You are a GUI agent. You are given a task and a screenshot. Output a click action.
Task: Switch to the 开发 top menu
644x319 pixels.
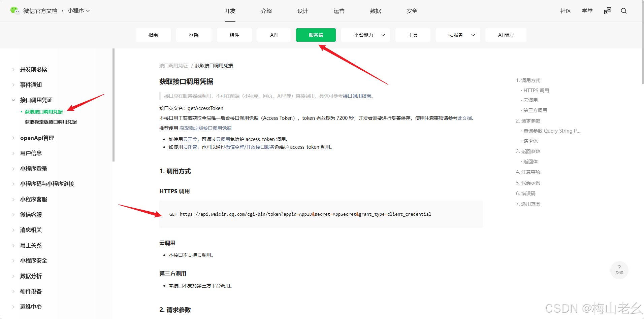pyautogui.click(x=230, y=11)
